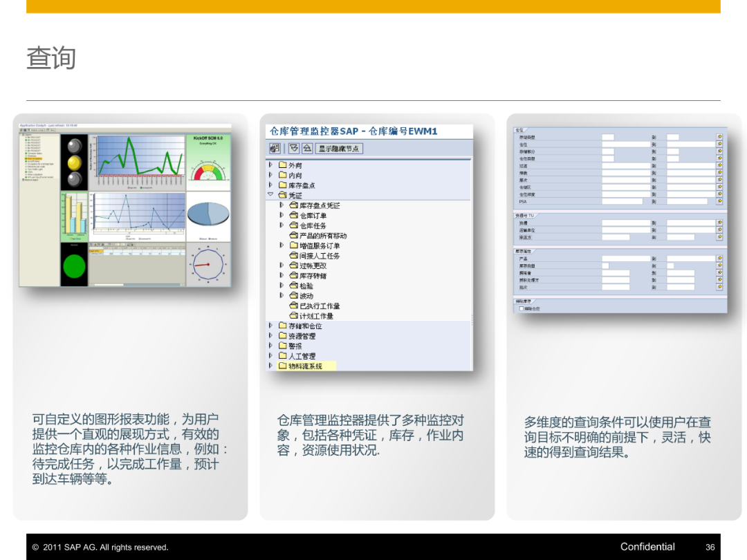Click multiple-selection arrow for the 运输单位 row

click(x=719, y=230)
